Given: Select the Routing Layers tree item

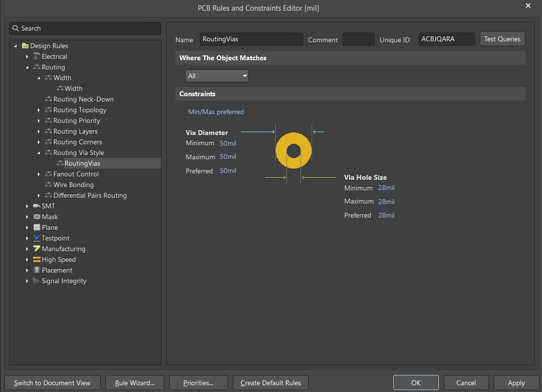Looking at the screenshot, I should 75,131.
